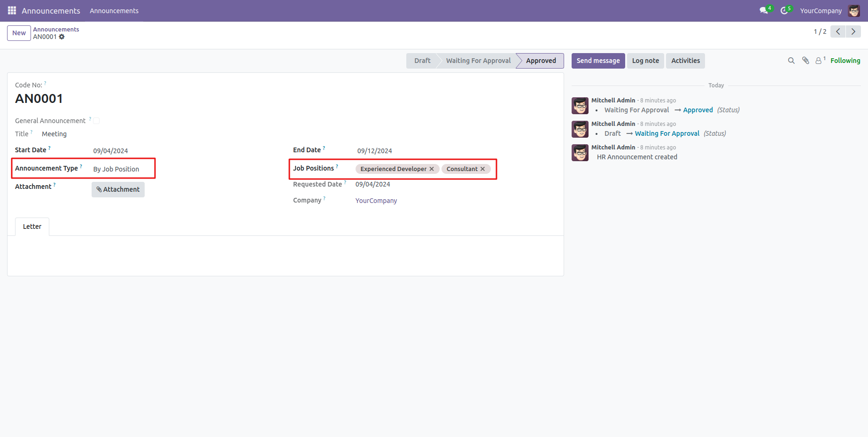
Task: Select the Draft status stage
Action: coord(422,61)
